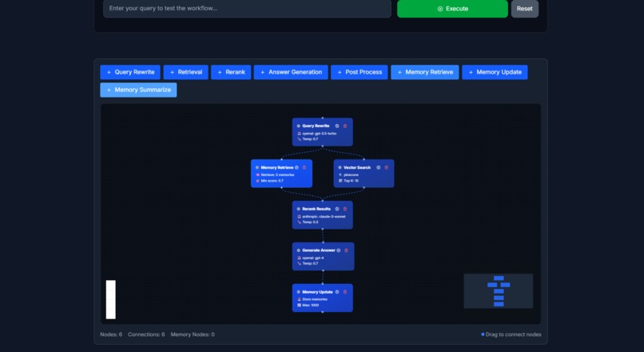Click the play icon inside Execute button
This screenshot has width=644, height=352.
[440, 9]
